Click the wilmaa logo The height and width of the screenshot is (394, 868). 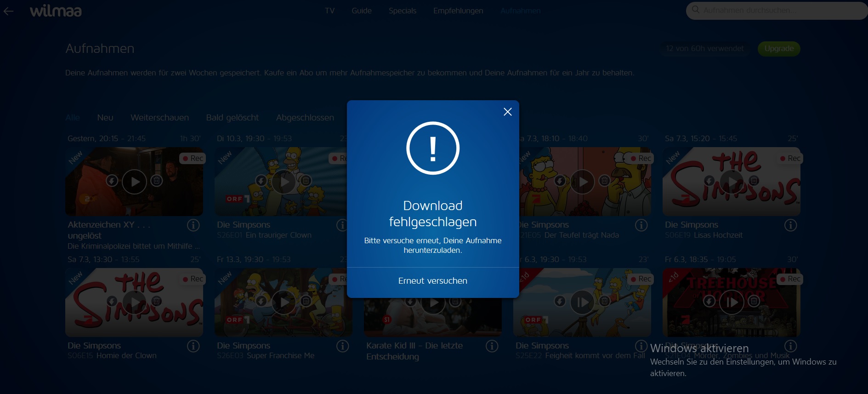(56, 11)
